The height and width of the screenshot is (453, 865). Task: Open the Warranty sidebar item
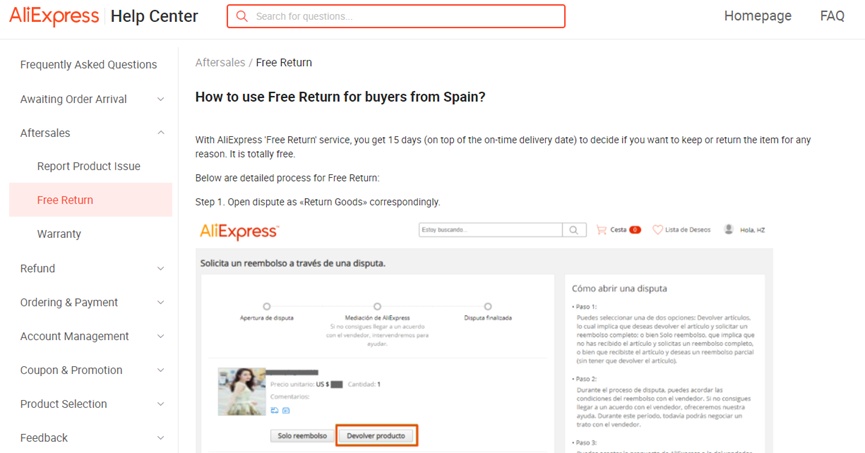click(x=59, y=234)
